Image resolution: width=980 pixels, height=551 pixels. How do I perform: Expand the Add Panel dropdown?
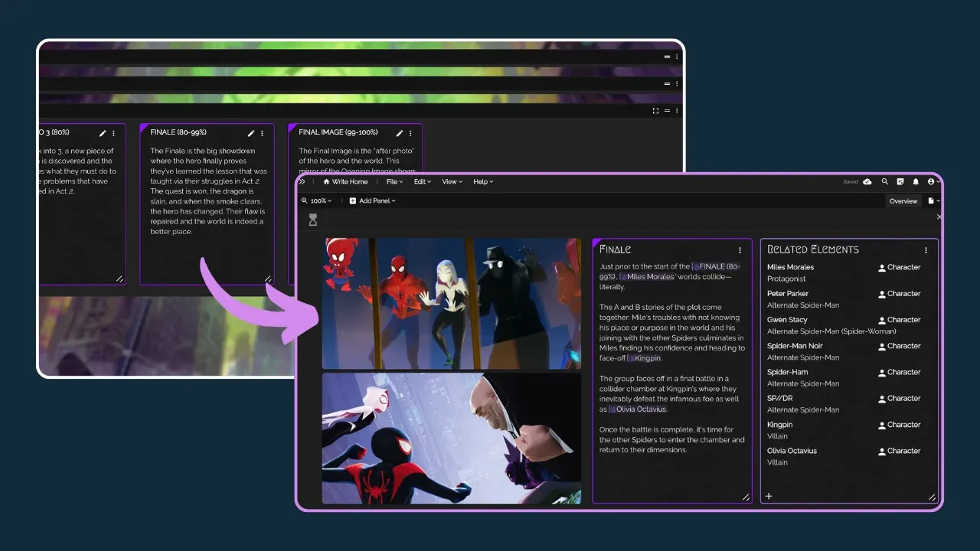point(373,201)
